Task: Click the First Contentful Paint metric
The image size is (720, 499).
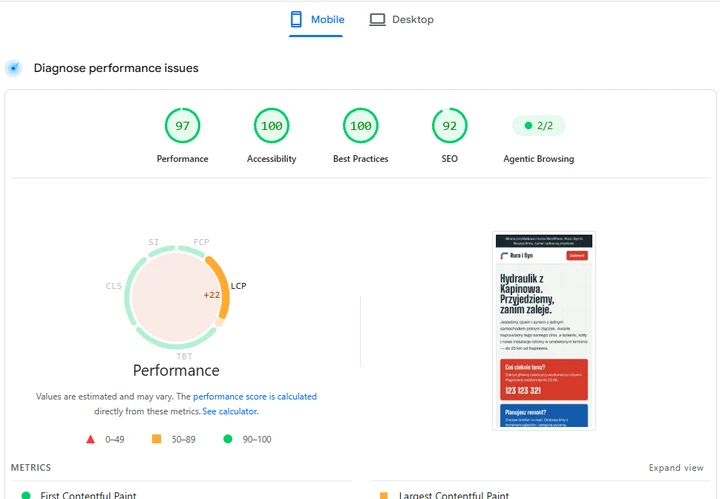Action: [88, 495]
